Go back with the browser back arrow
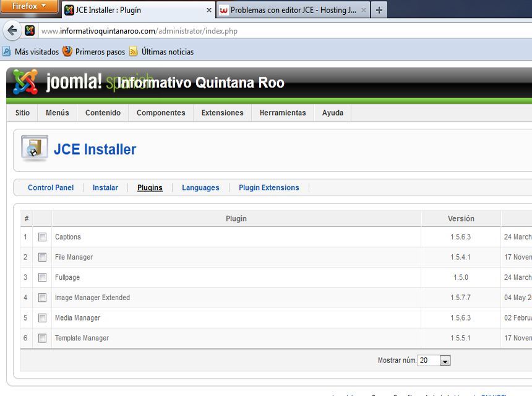This screenshot has height=396, width=532. (12, 31)
